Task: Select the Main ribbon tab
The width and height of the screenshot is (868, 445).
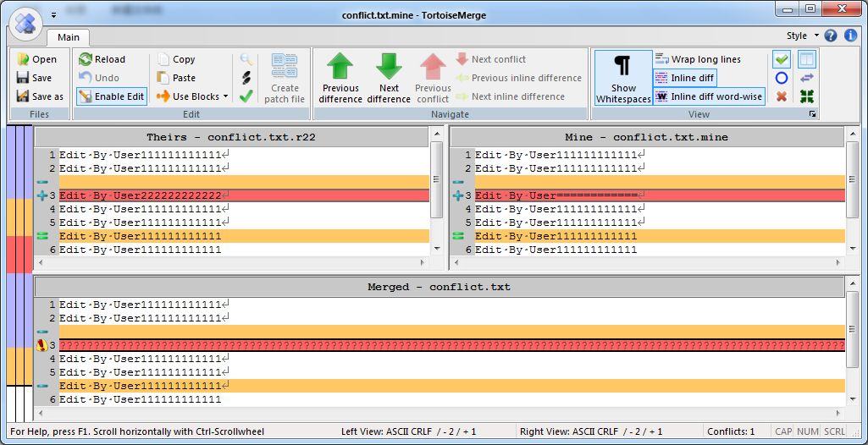Action: click(68, 37)
